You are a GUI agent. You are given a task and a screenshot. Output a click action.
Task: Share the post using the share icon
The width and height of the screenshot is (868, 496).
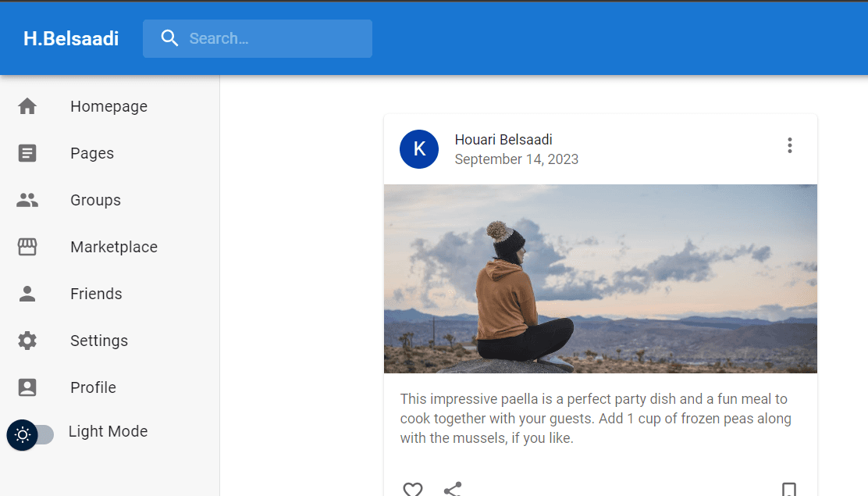(x=453, y=489)
